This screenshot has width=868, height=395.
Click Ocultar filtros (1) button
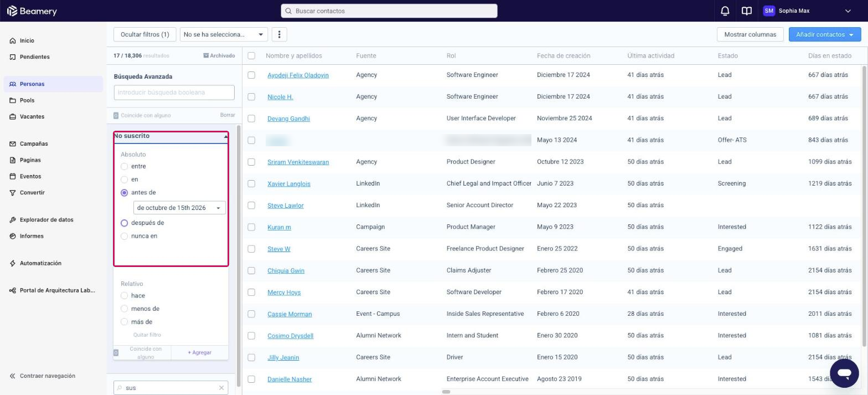pyautogui.click(x=145, y=34)
